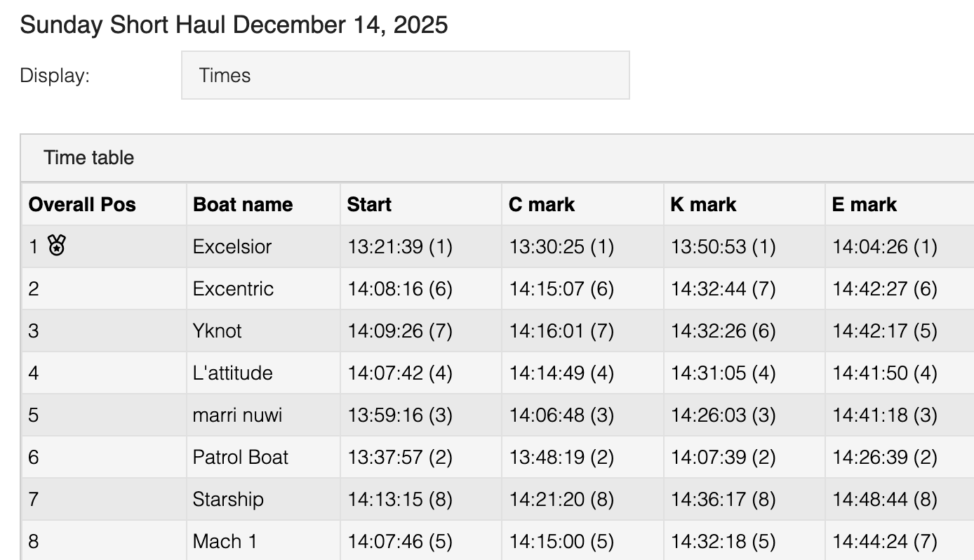Click the Mach 1 boat name
Viewport: 974px width, 560px height.
click(225, 541)
